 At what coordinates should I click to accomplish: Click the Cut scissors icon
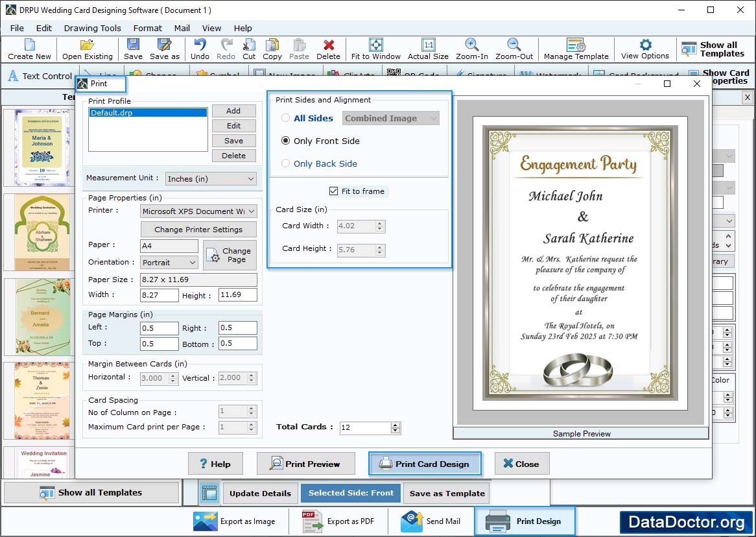[249, 49]
